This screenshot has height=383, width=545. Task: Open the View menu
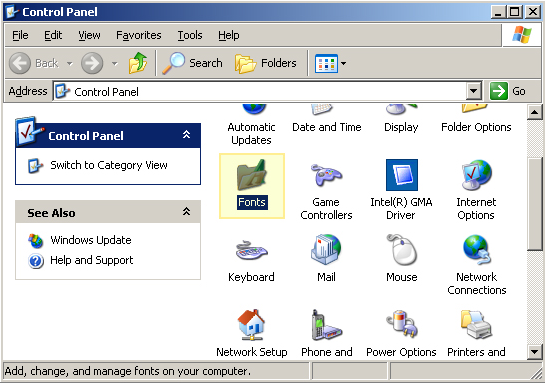pos(89,35)
